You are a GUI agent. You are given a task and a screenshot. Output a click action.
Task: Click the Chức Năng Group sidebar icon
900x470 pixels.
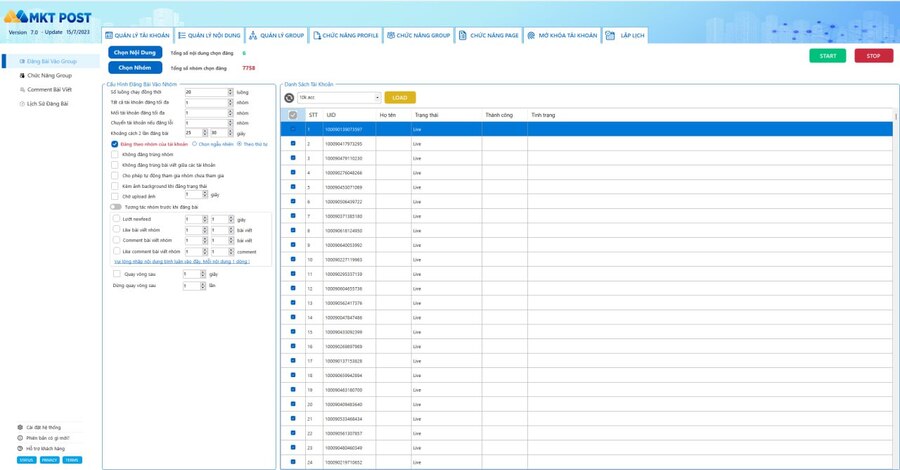22,76
